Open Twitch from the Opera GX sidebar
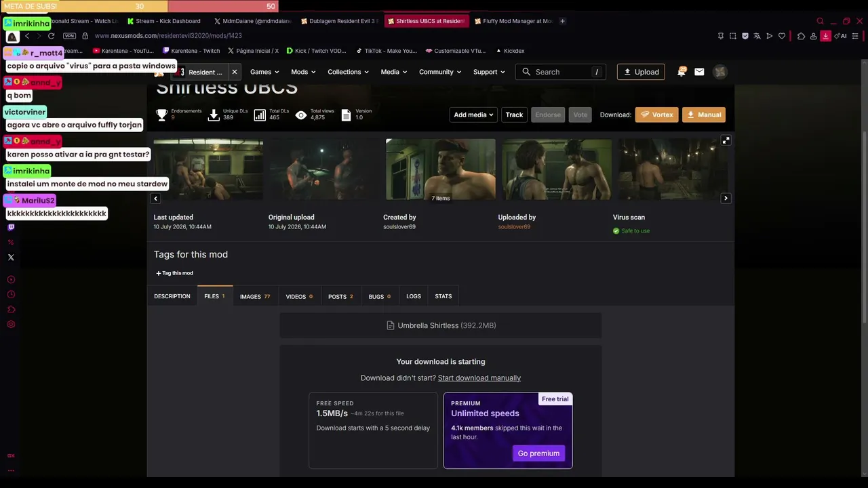The height and width of the screenshot is (488, 868). pos(11,228)
